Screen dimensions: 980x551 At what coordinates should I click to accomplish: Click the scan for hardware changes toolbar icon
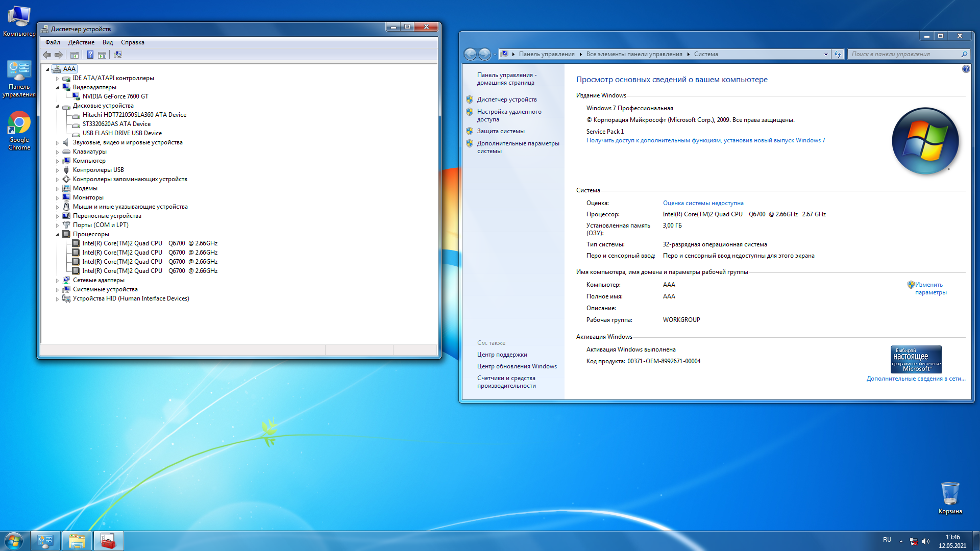[118, 55]
